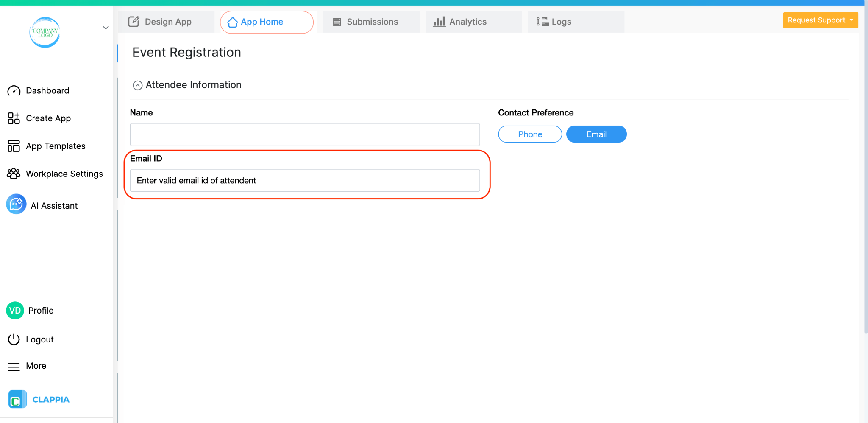The image size is (868, 423).
Task: Expand the company logo chevron menu
Action: pyautogui.click(x=105, y=28)
